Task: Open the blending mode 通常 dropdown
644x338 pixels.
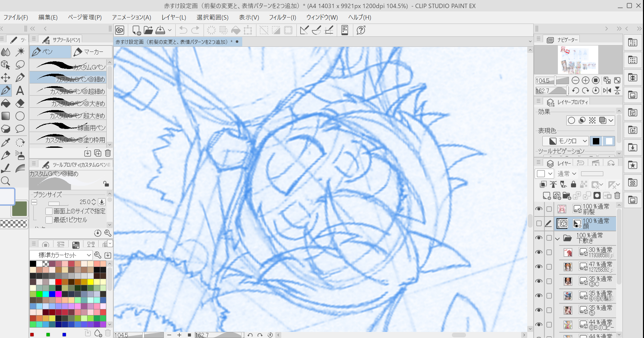Action: [567, 174]
